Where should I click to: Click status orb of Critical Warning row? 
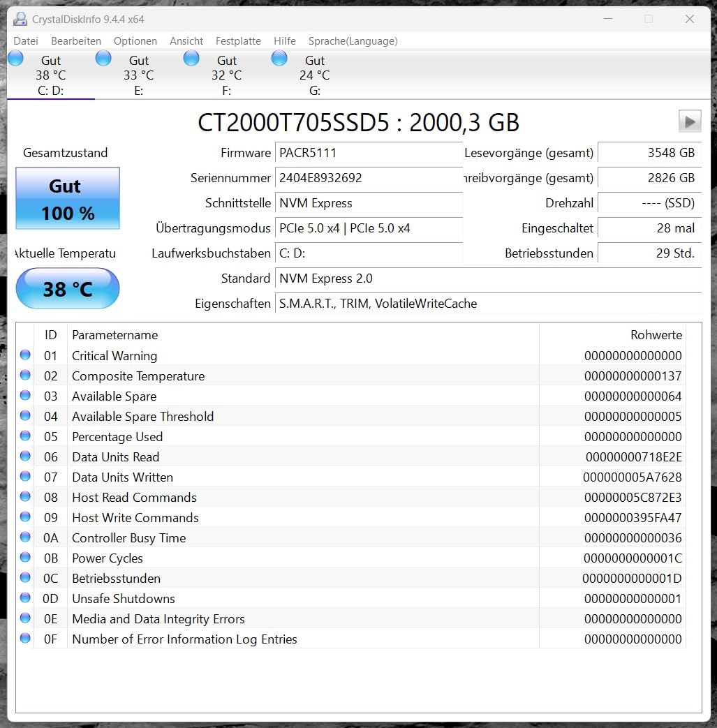(25, 355)
